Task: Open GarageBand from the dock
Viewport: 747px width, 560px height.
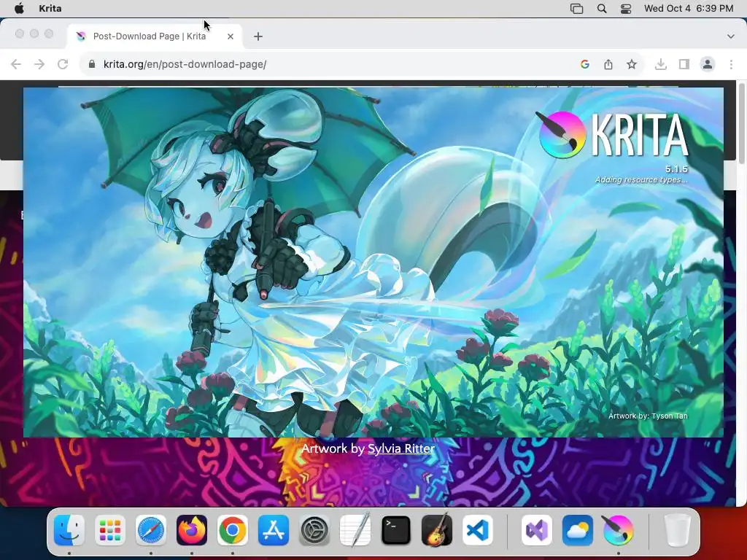Action: 437,530
